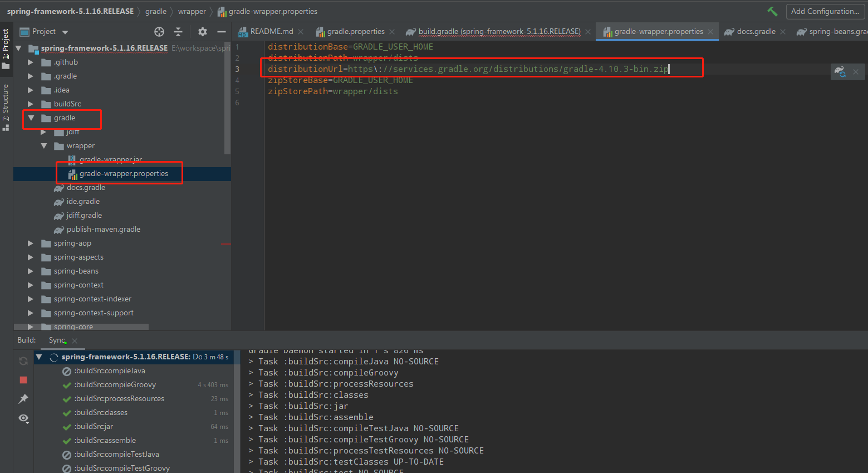Expand the buildSrc folder
Viewport: 868px width, 473px height.
(x=31, y=104)
